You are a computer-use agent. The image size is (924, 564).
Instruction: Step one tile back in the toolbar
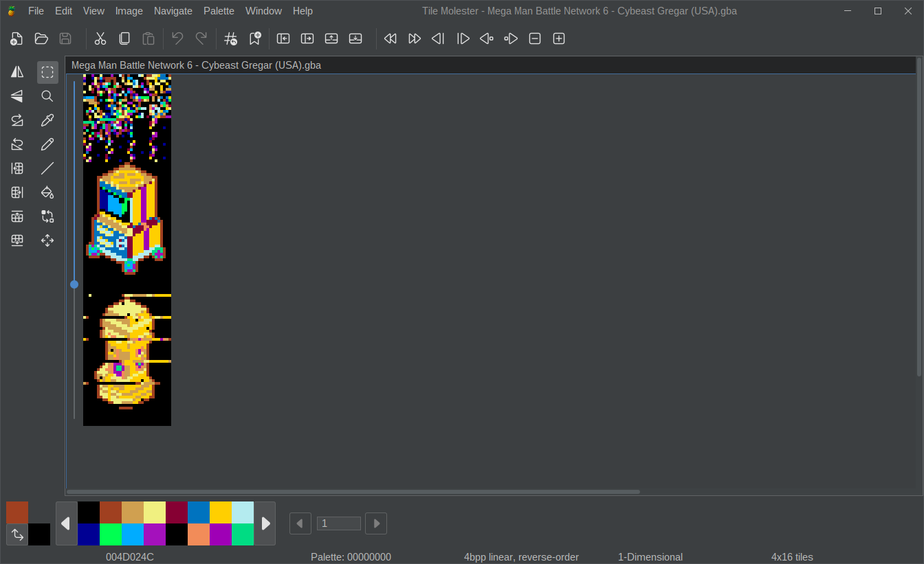pyautogui.click(x=487, y=39)
